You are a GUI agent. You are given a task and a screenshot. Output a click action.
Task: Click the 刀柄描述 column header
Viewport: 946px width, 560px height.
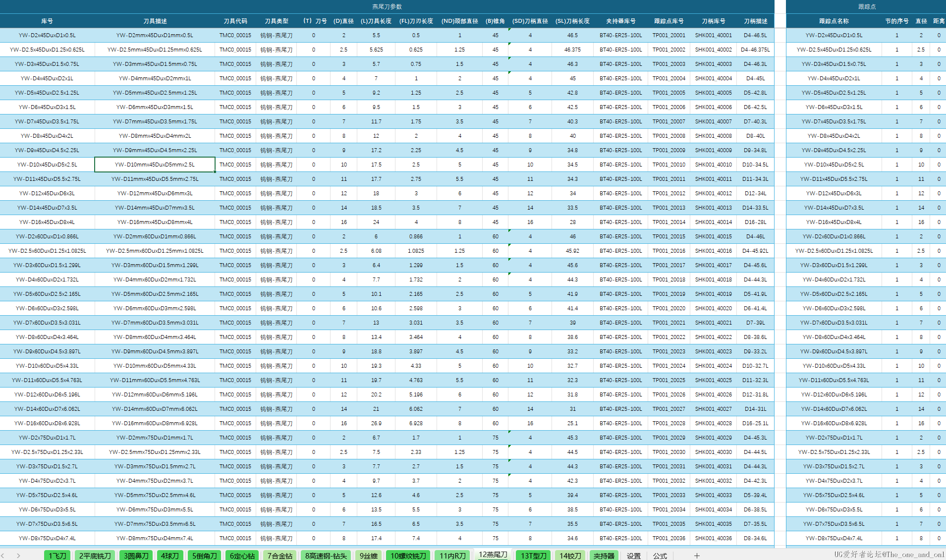point(756,21)
